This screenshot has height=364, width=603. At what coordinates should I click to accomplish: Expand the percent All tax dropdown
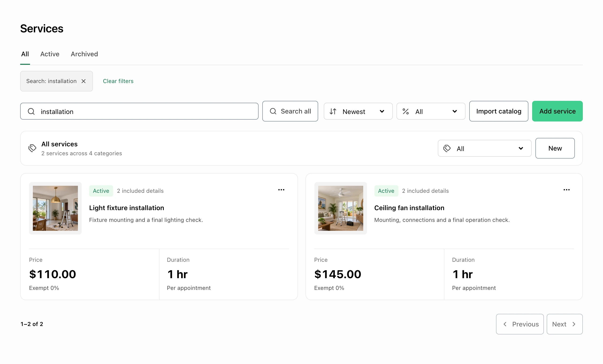pos(431,111)
